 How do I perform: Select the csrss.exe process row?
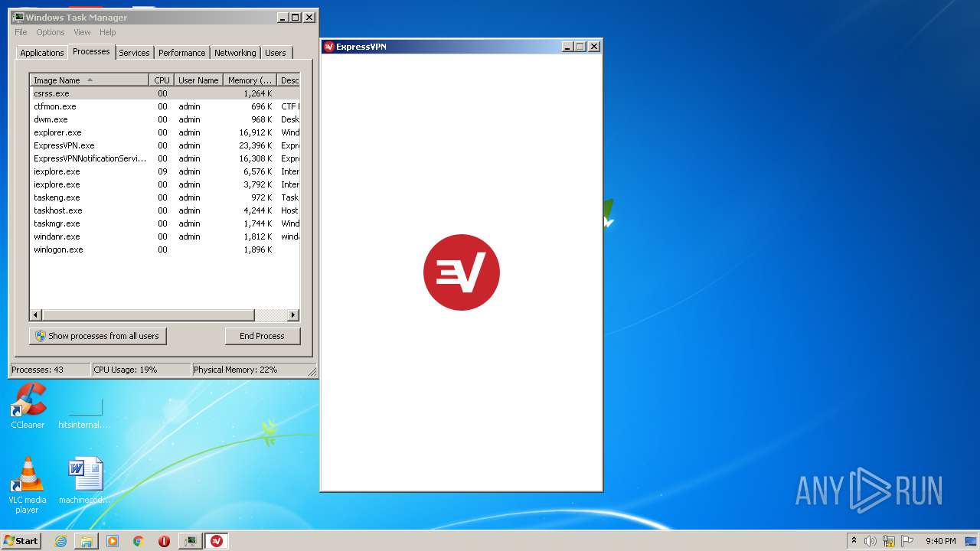[x=165, y=93]
